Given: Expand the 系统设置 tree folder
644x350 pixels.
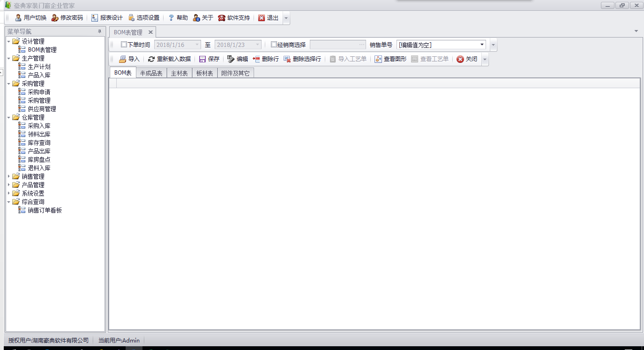Looking at the screenshot, I should pos(9,193).
